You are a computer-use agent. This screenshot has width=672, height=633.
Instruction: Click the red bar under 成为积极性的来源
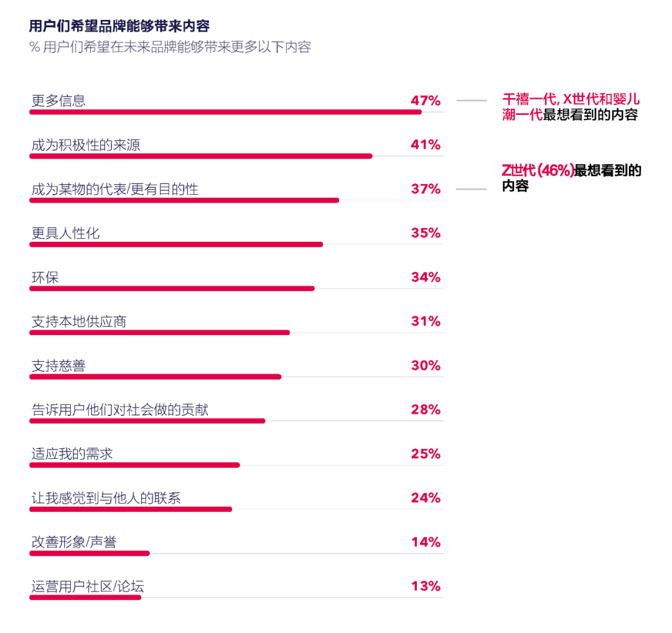(200, 156)
